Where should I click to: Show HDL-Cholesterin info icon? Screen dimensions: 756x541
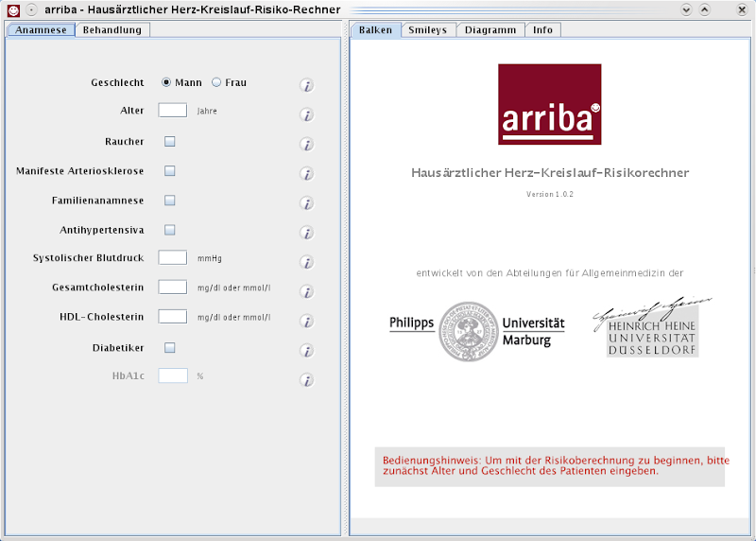pyautogui.click(x=306, y=321)
